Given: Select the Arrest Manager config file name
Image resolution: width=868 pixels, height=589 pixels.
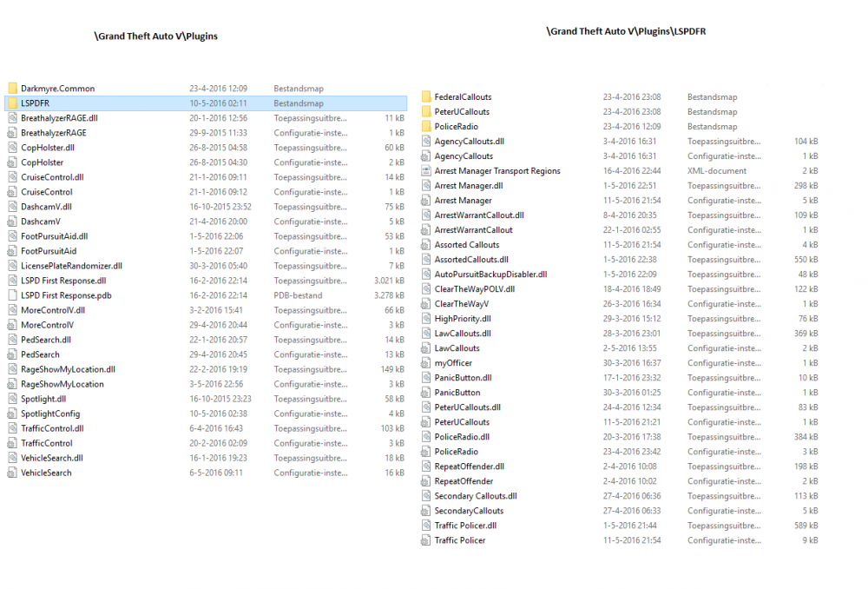Looking at the screenshot, I should [x=464, y=200].
